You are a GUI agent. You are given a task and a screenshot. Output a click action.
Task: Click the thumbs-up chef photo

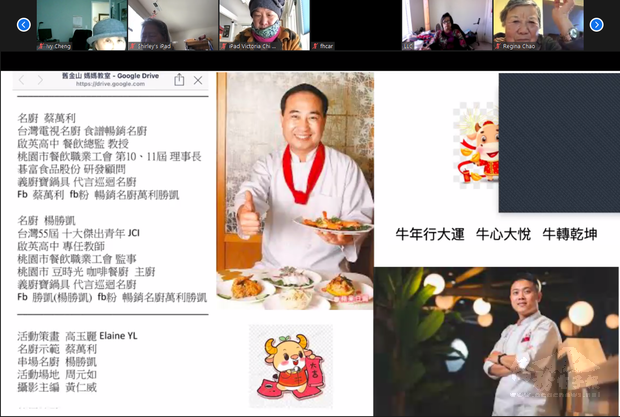(295, 191)
